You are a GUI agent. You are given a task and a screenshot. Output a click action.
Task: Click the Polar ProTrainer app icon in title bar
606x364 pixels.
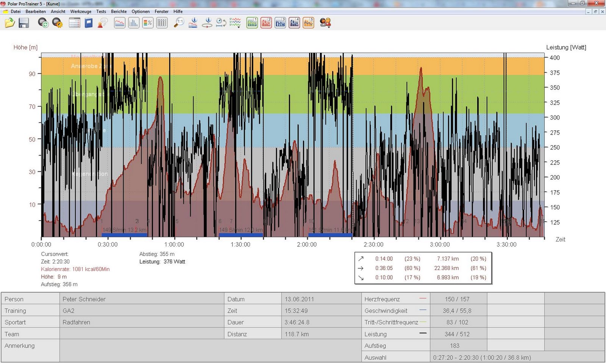pos(3,4)
